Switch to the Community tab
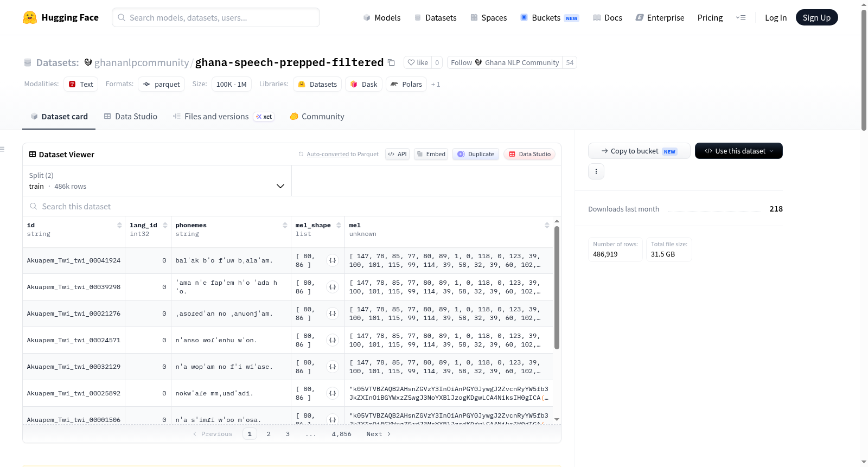This screenshot has width=868, height=467. pyautogui.click(x=317, y=116)
